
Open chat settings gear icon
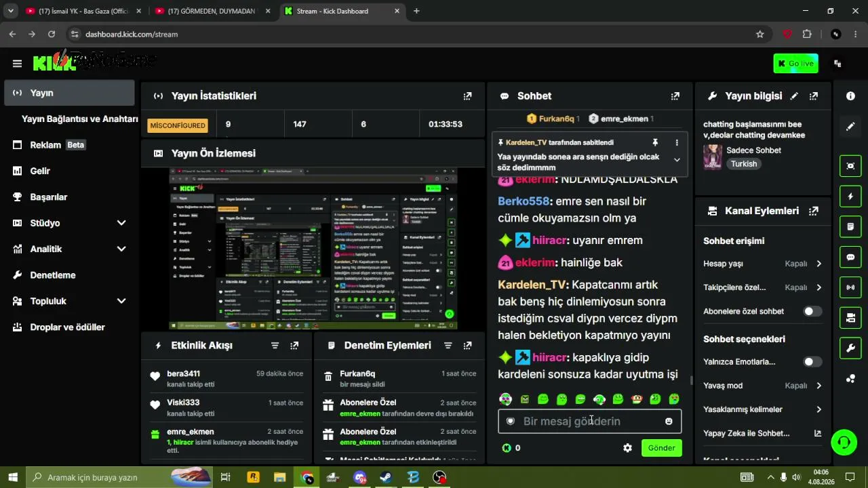tap(627, 448)
